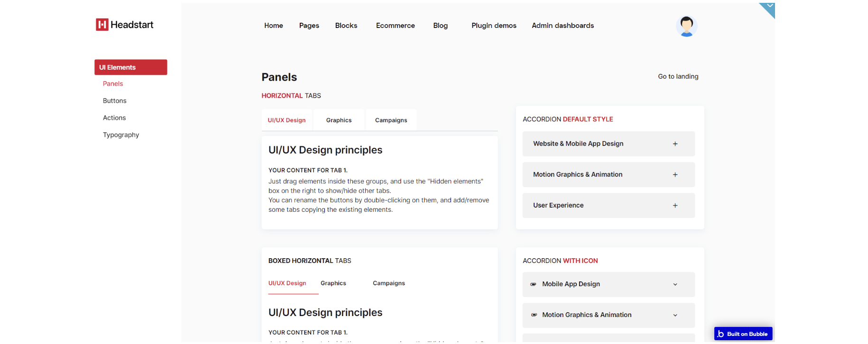Switch to the Campaigns horizontal tab

pyautogui.click(x=391, y=120)
